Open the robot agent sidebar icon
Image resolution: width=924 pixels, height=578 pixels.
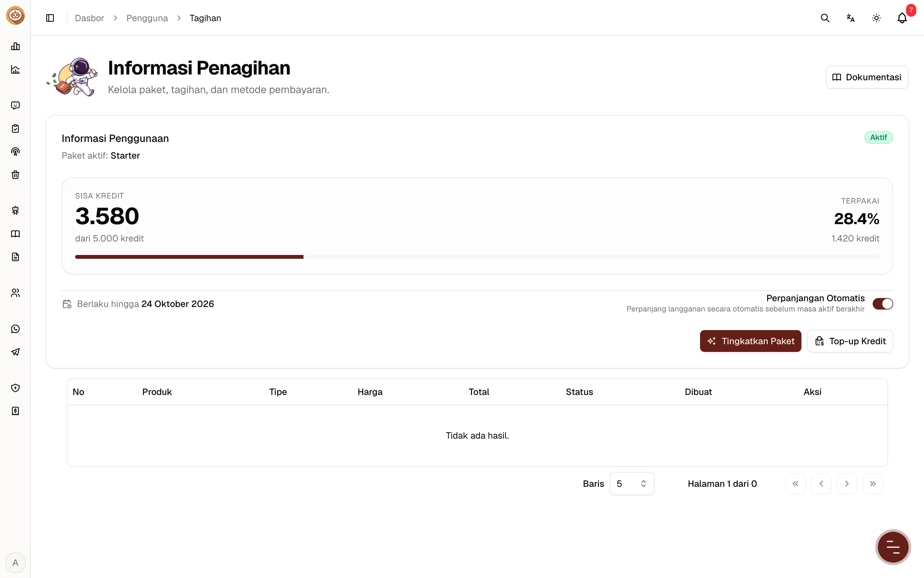(x=15, y=211)
